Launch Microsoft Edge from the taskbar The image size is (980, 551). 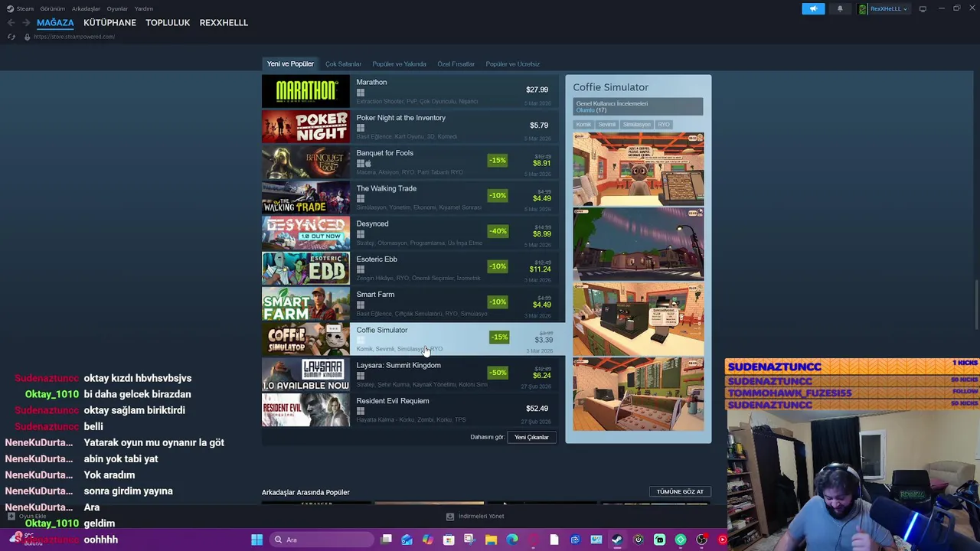512,540
